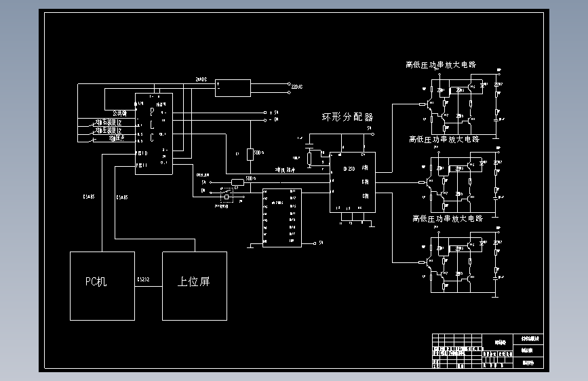The height and width of the screenshot is (381, 588).
Task: Click the middle 高低压功率放大电路 title
Action: pos(444,140)
